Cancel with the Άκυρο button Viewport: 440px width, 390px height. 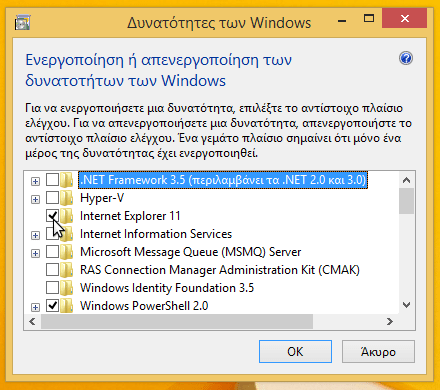[x=378, y=352]
